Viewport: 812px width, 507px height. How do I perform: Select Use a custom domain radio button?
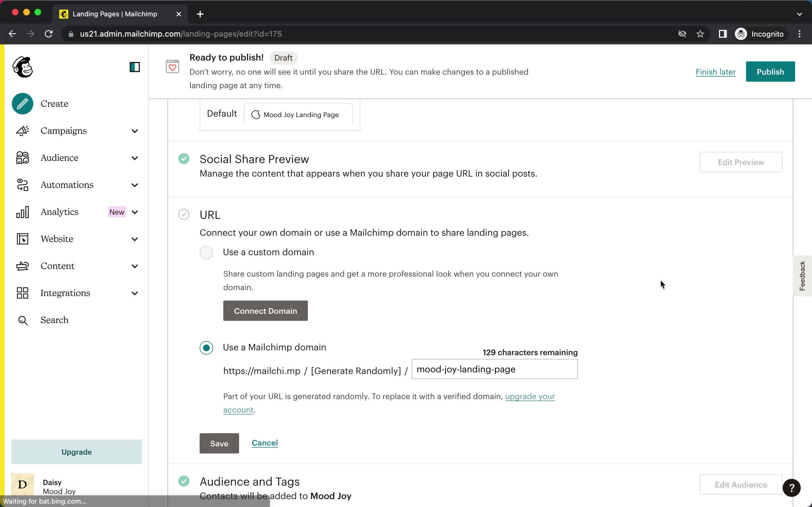pos(206,252)
